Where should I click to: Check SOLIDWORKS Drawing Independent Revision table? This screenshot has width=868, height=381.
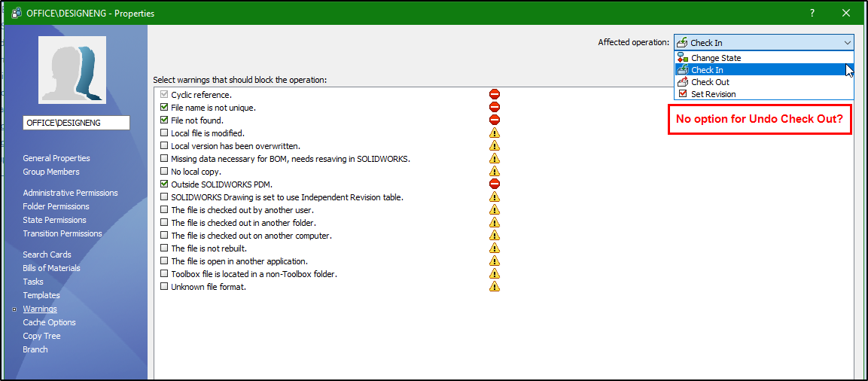[x=164, y=197]
